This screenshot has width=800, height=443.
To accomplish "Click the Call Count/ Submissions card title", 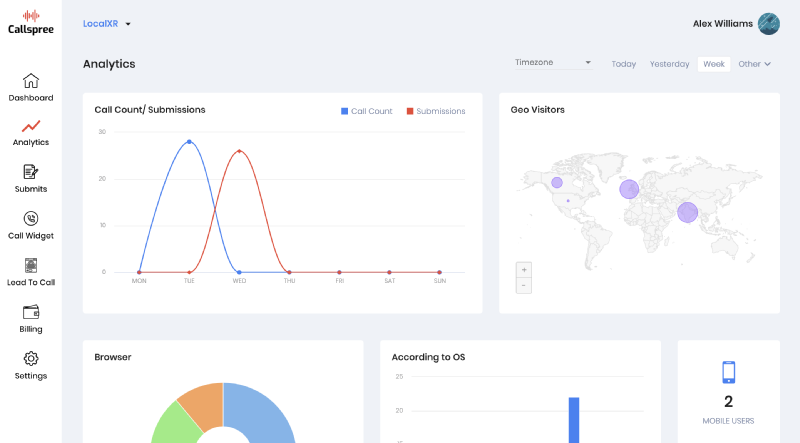I will pos(149,110).
